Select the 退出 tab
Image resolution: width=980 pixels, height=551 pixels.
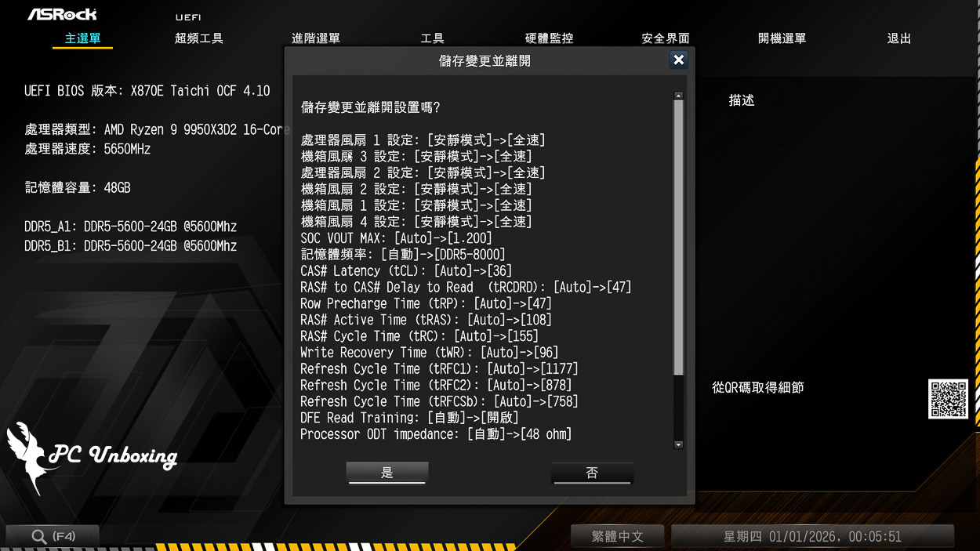(898, 38)
